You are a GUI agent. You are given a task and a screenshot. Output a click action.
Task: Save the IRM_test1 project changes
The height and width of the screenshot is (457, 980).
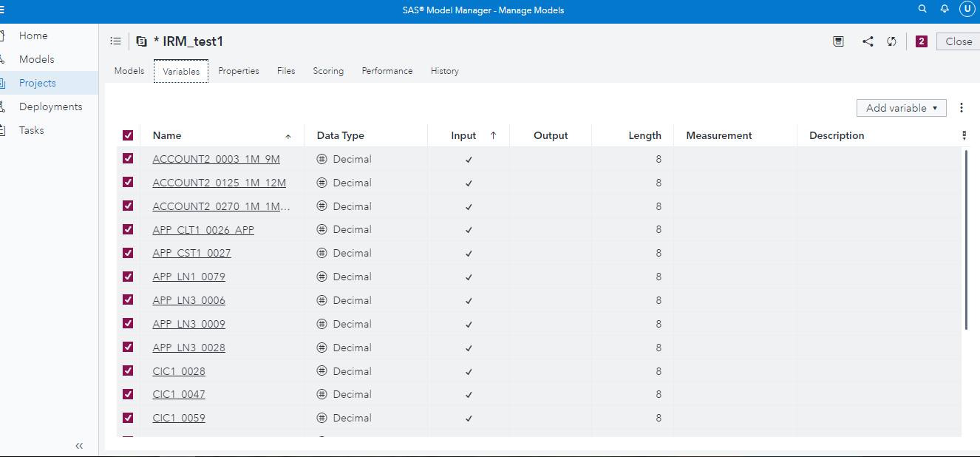[838, 41]
